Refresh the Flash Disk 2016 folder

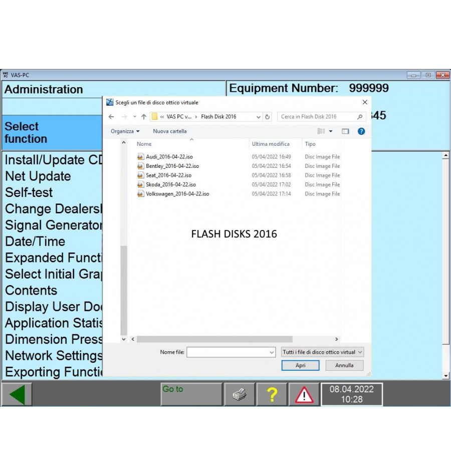pos(267,117)
